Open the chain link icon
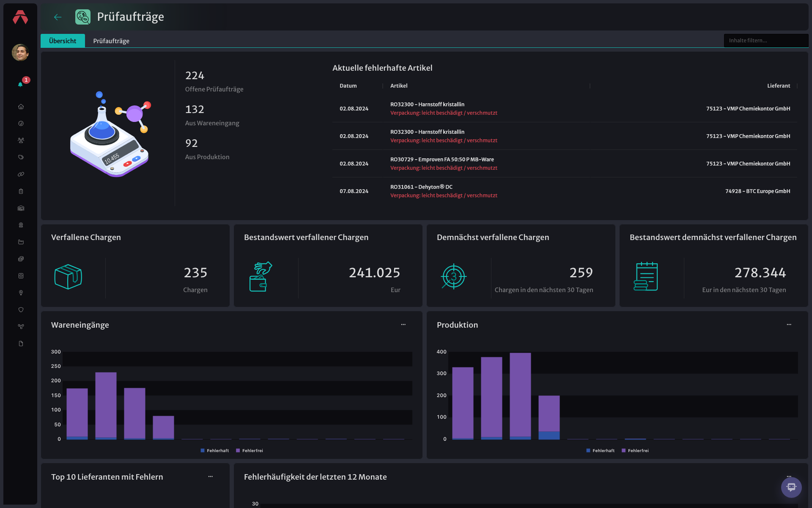Screen dimensions: 812x508 tap(21, 174)
